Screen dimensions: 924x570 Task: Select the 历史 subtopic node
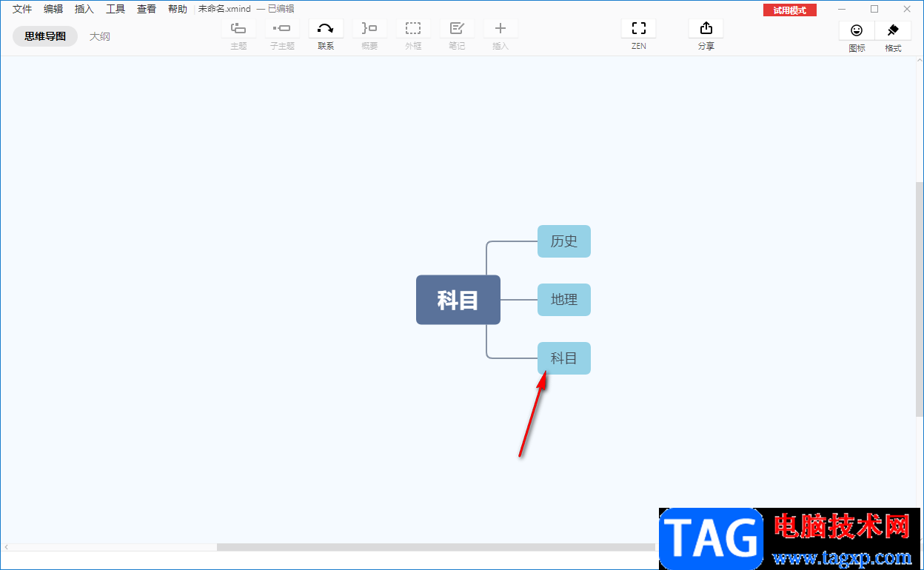pos(564,241)
